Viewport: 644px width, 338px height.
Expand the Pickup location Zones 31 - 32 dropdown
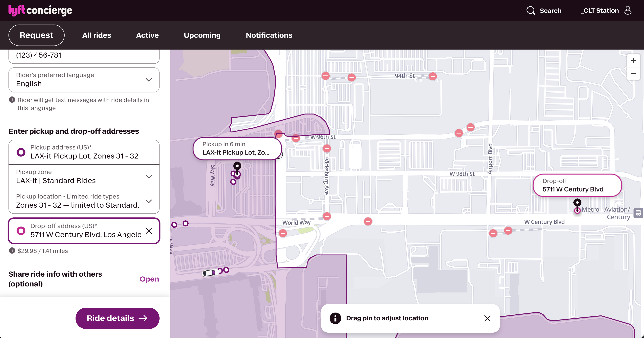pos(149,201)
